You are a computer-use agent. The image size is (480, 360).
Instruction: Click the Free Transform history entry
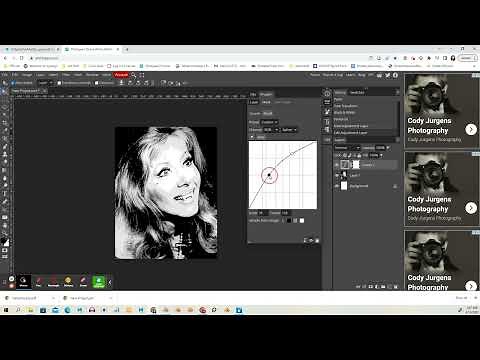pos(346,106)
